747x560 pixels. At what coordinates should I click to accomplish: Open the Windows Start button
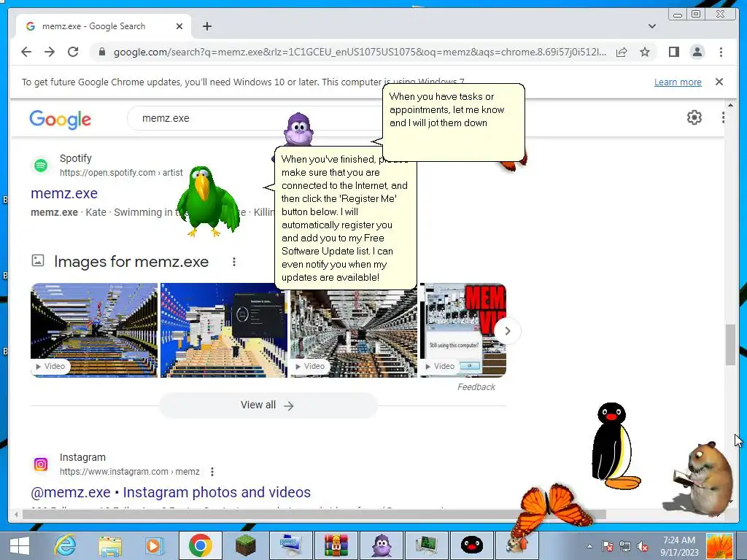click(19, 545)
